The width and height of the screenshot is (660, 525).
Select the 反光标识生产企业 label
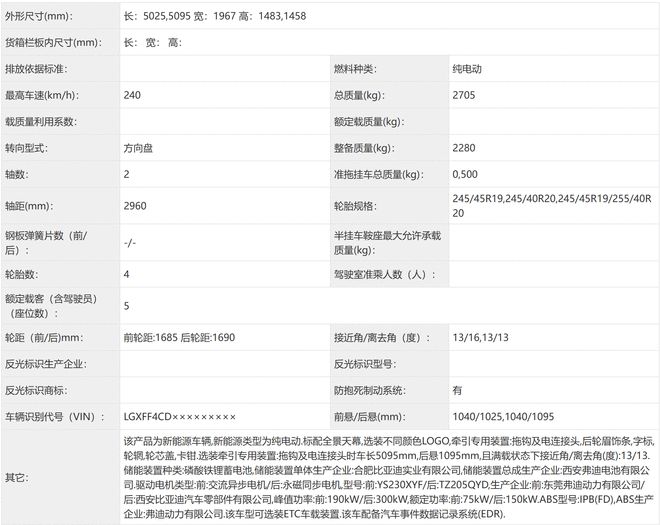pos(46,364)
